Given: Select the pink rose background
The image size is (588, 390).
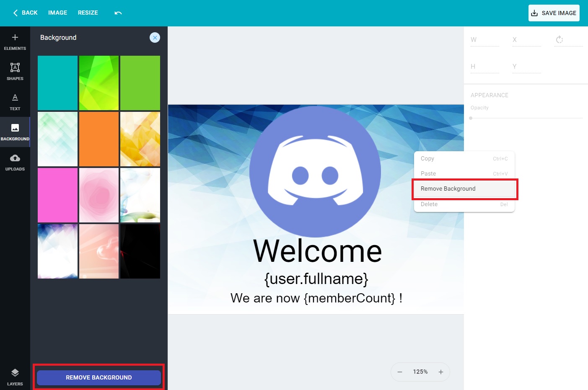Looking at the screenshot, I should coord(99,195).
